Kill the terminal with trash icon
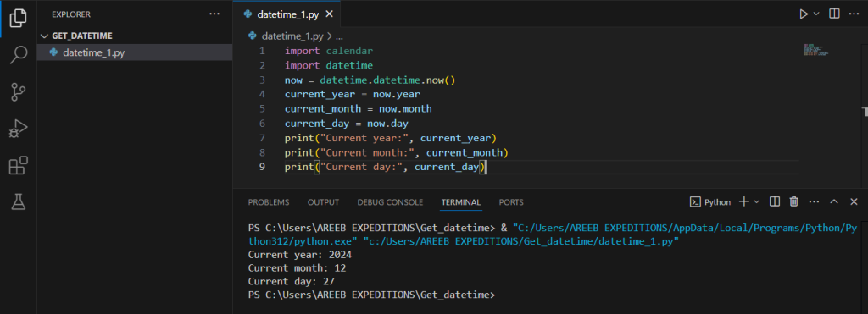 coord(793,201)
